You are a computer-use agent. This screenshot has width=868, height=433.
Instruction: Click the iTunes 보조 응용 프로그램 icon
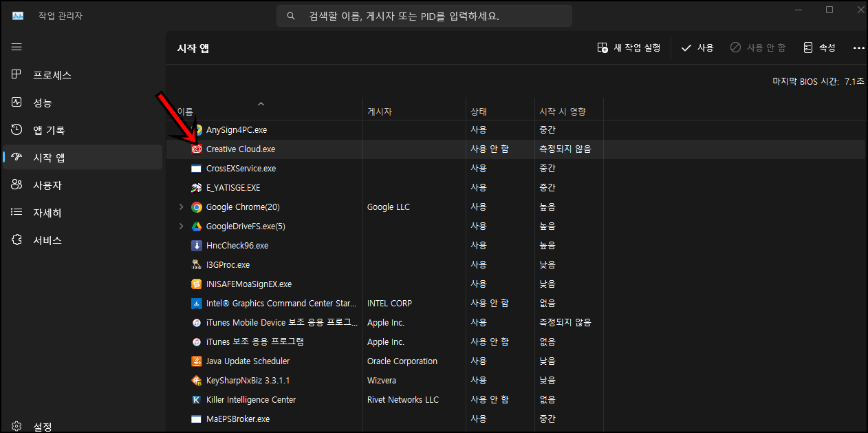(196, 341)
